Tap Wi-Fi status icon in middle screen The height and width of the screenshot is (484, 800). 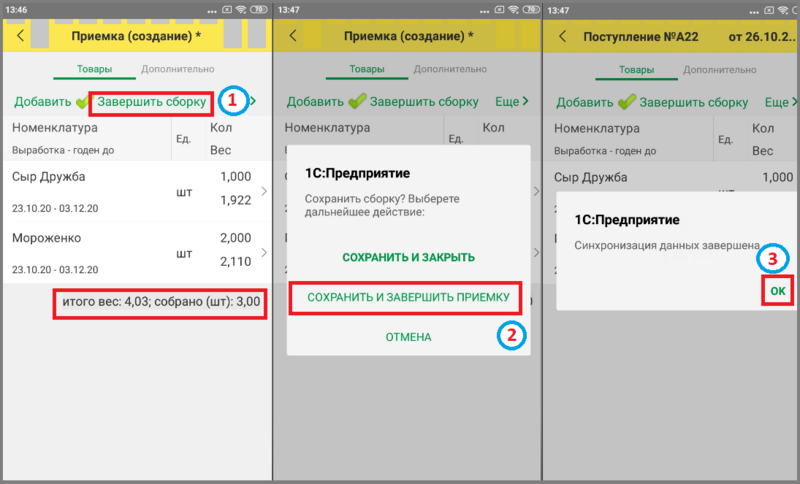[x=513, y=10]
